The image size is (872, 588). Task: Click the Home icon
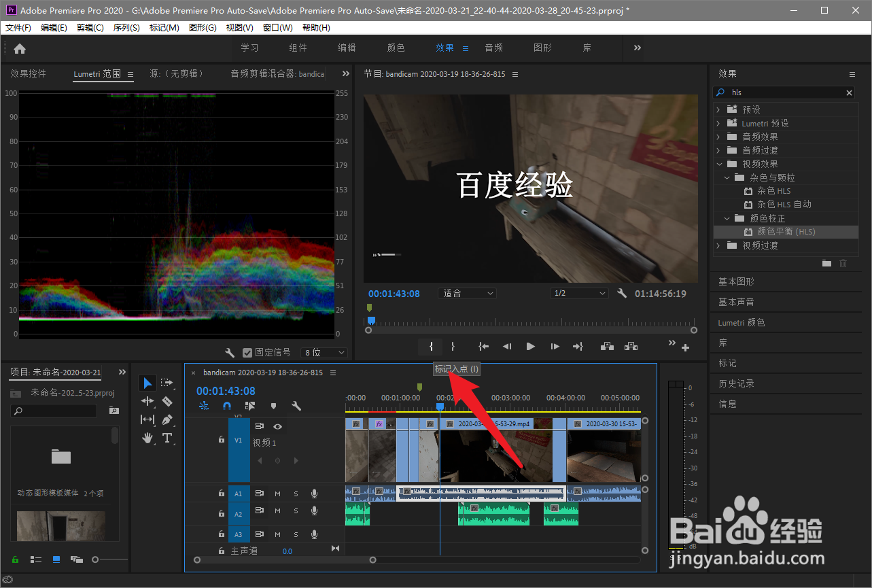click(20, 48)
